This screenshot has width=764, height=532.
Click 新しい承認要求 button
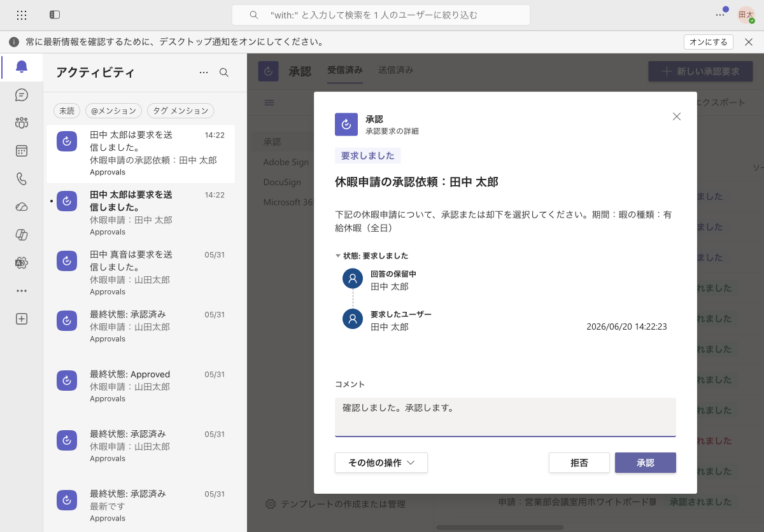point(701,71)
